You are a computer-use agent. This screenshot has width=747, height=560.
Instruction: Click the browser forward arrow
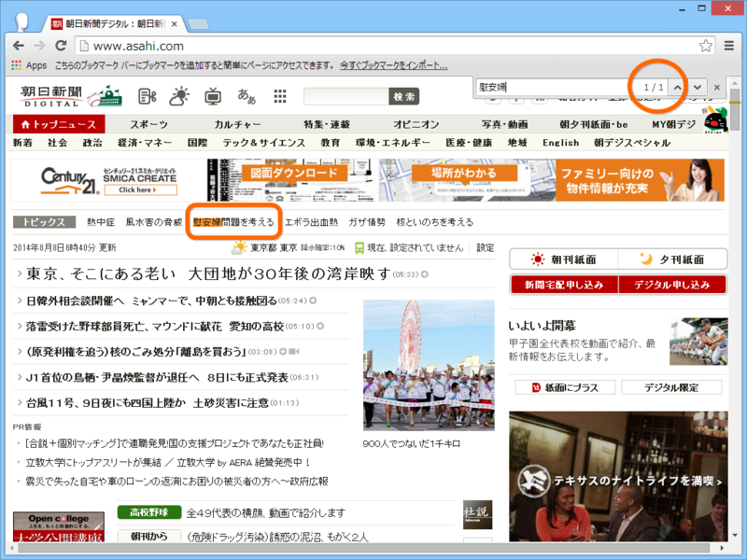point(39,46)
